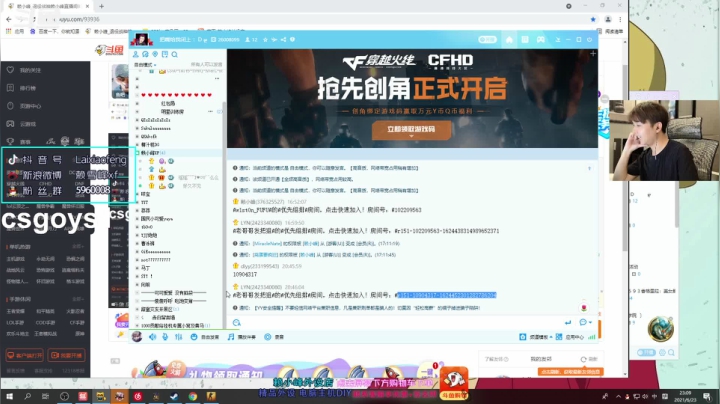Click the collapse-to-mini arrow in YY title bar
Viewport: 720px width, 404px height.
click(x=557, y=39)
